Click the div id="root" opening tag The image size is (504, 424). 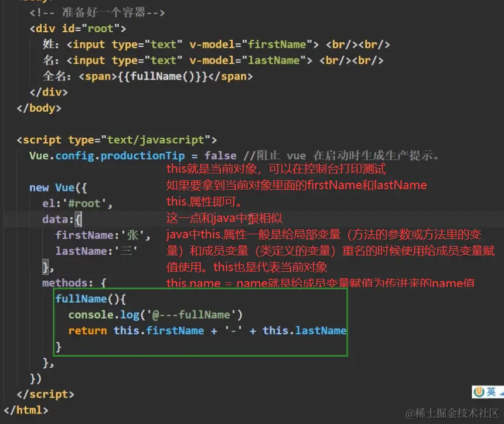78,29
